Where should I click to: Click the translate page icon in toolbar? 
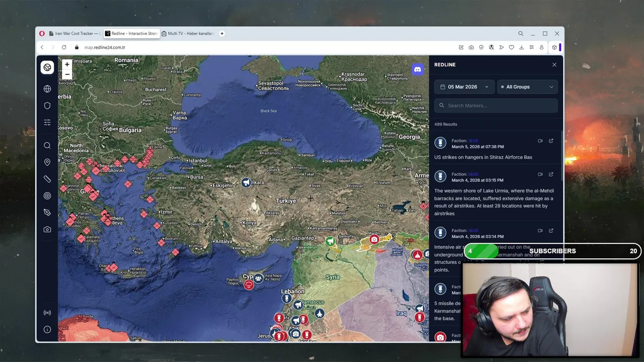[491, 47]
